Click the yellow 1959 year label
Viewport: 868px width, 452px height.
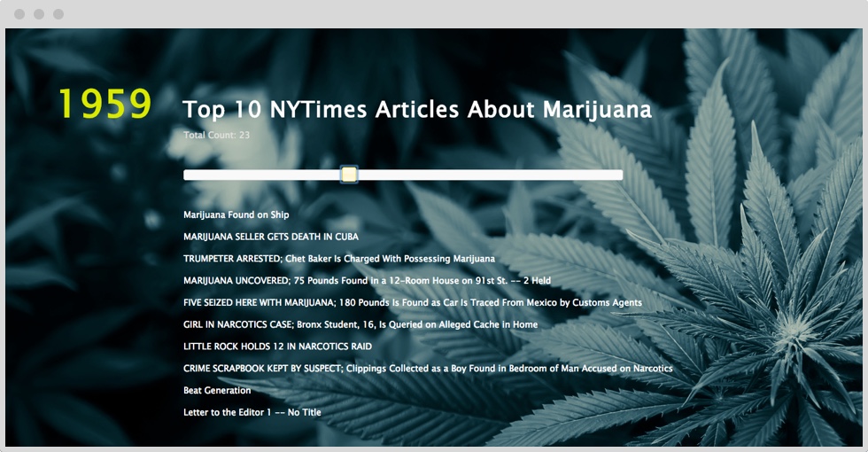coord(105,104)
